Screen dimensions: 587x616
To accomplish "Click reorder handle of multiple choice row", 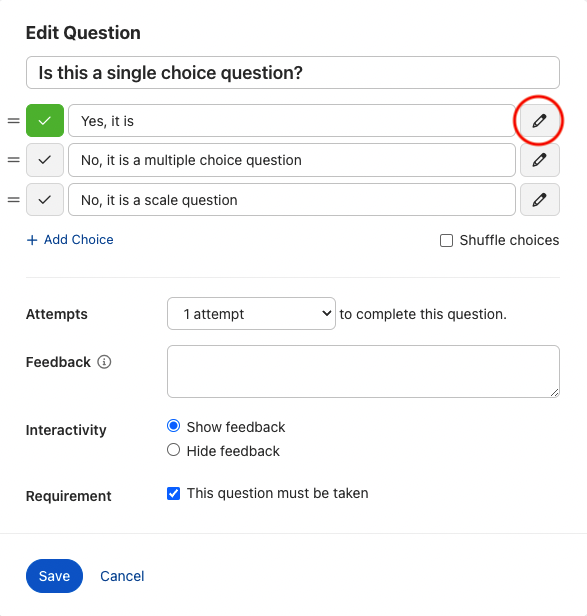I will (14, 160).
